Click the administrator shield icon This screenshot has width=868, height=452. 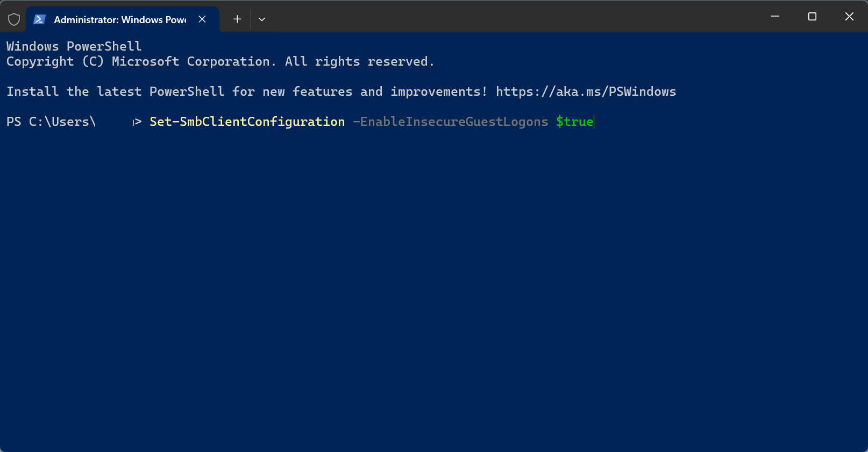pos(14,19)
